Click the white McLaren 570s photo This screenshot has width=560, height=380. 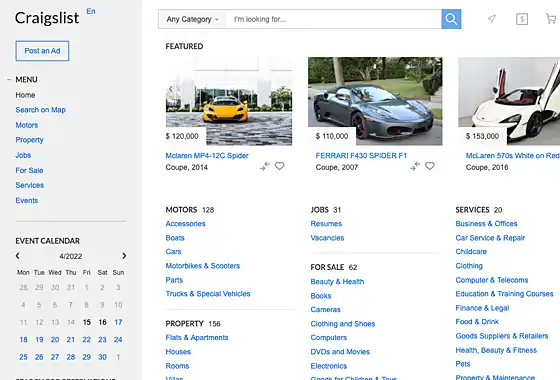(509, 101)
